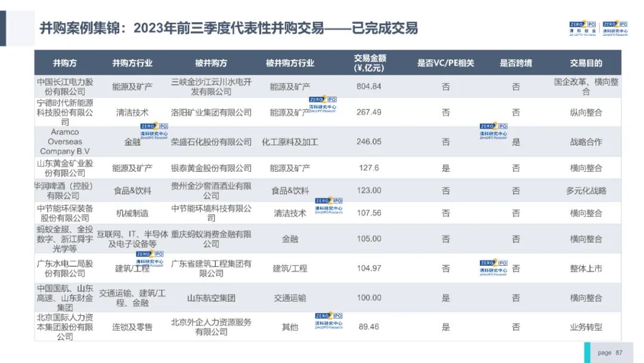Select the 广东水电二局股份有限公司 cell
Screen dimensions: 644x363
tap(65, 269)
